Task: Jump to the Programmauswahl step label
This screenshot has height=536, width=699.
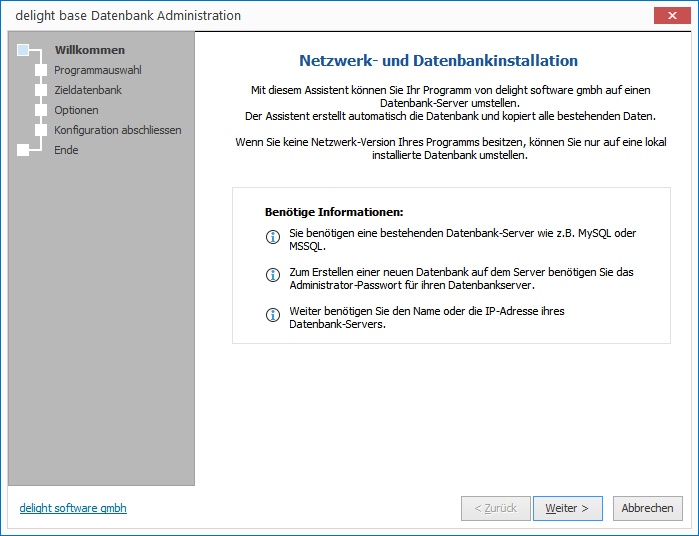Action: click(97, 70)
